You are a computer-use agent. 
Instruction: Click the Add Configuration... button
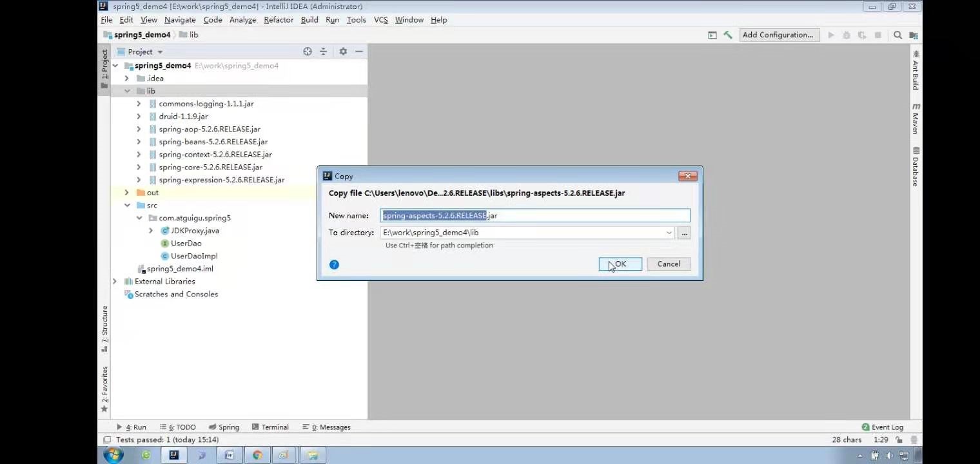[x=778, y=35]
